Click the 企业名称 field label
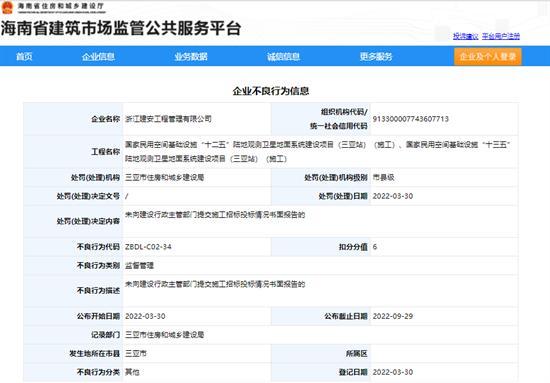The height and width of the screenshot is (383, 550). (x=106, y=119)
